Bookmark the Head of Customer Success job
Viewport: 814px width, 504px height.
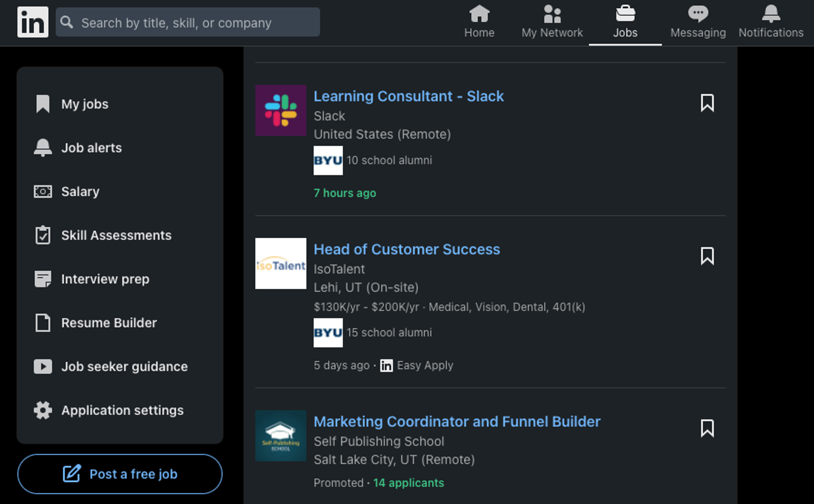(x=707, y=256)
